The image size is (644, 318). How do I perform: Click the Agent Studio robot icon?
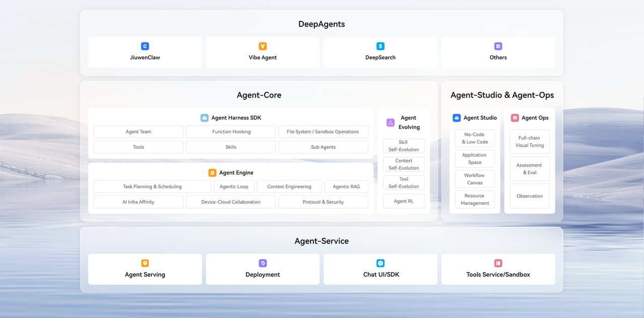(456, 118)
